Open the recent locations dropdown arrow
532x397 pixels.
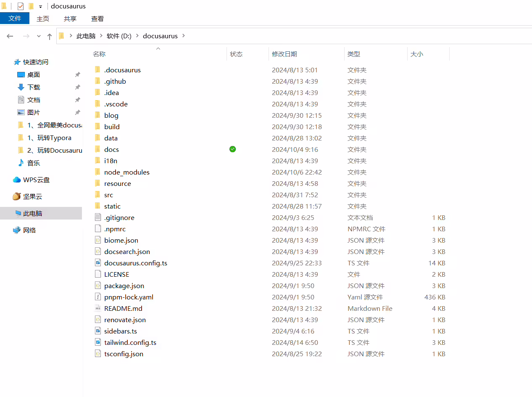[39, 36]
